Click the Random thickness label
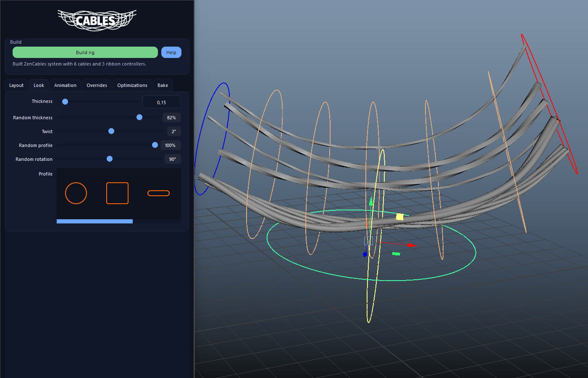Screen dimensions: 588x378 pyautogui.click(x=33, y=118)
